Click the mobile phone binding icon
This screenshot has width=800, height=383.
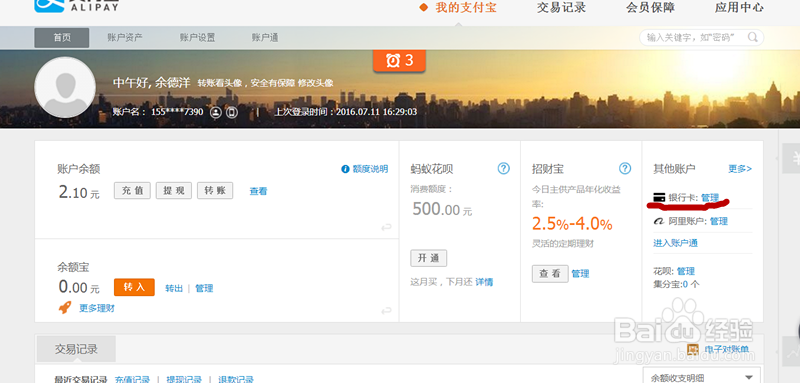tap(232, 112)
